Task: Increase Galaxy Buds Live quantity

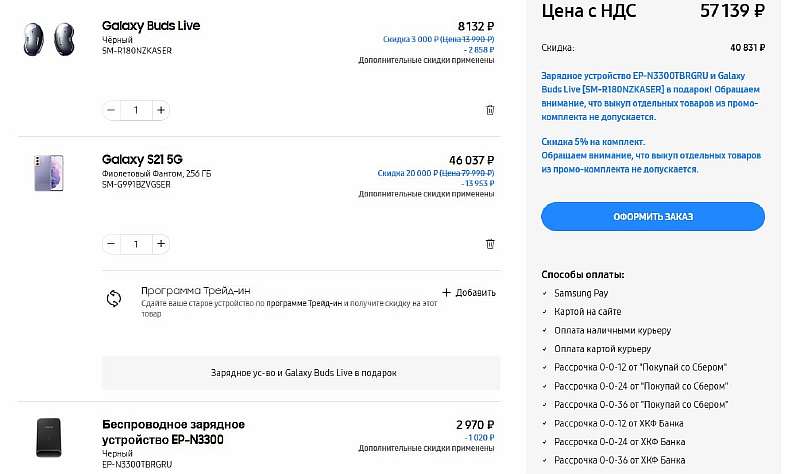Action: 160,109
